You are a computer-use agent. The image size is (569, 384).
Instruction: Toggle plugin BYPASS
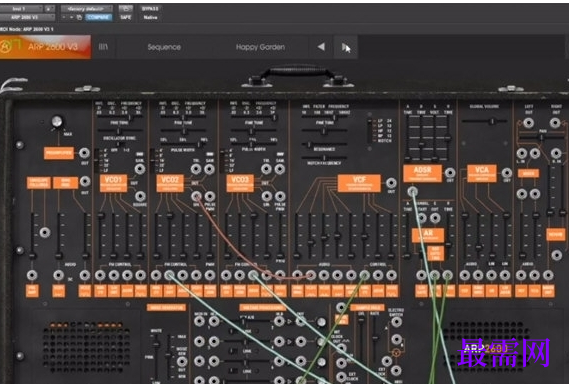point(150,8)
